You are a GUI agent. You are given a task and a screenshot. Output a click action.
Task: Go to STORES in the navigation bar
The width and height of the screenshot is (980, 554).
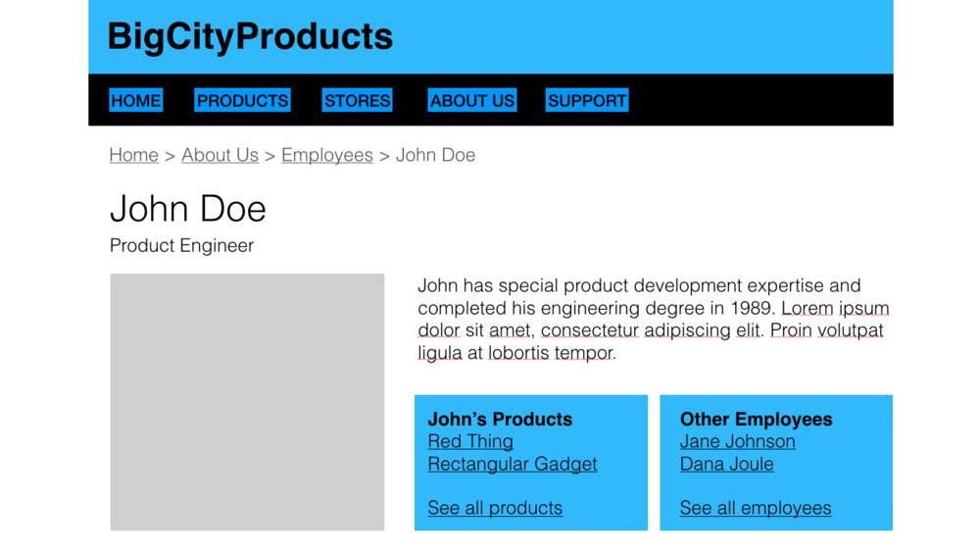coord(357,100)
